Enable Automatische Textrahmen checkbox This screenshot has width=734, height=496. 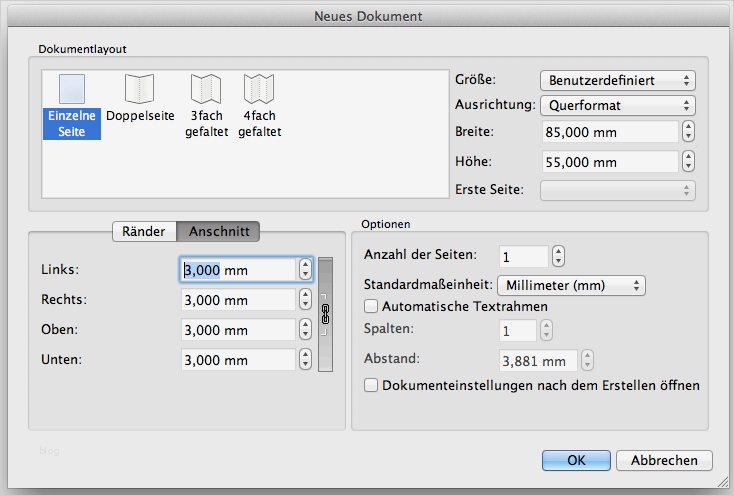(371, 306)
